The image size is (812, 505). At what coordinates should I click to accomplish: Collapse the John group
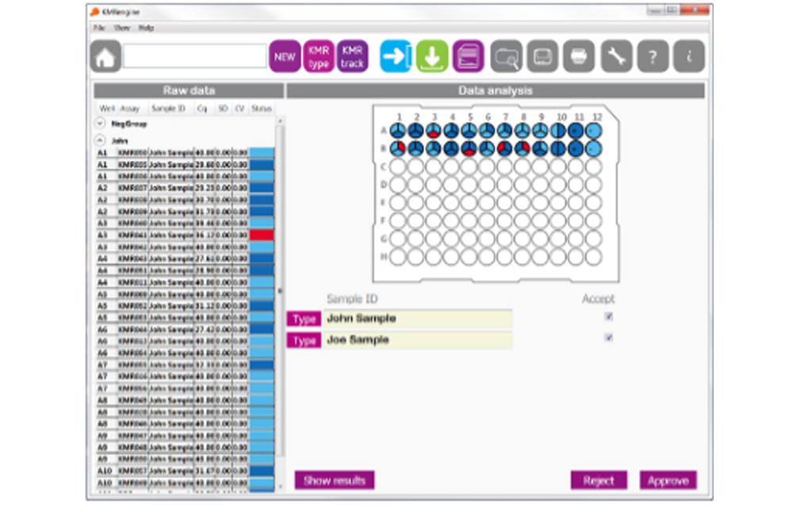tap(100, 140)
